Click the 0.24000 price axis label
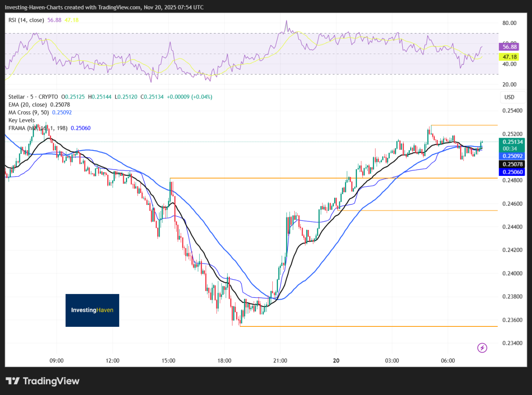The width and height of the screenshot is (532, 395). pos(513,273)
